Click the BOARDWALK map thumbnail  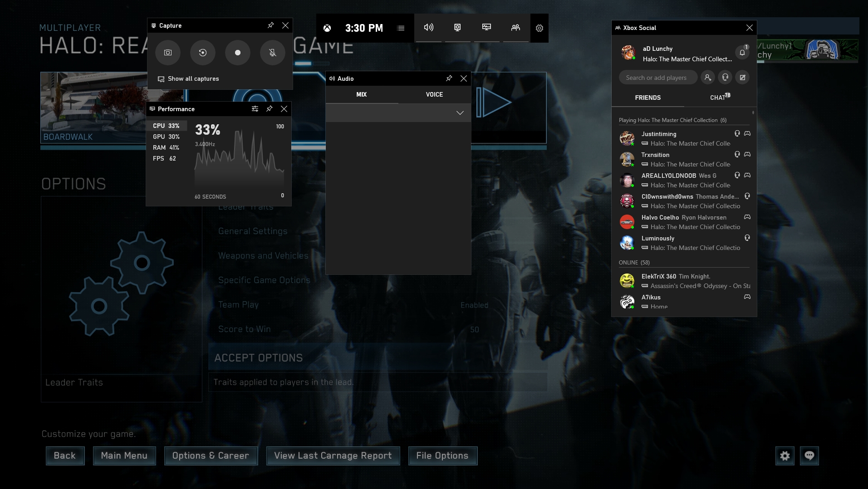[x=93, y=108]
